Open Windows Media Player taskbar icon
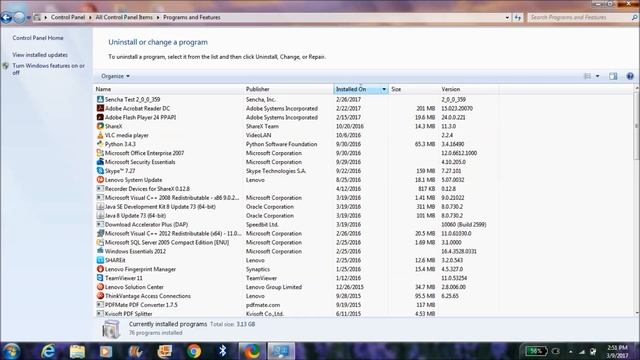The image size is (640, 360). (106, 351)
